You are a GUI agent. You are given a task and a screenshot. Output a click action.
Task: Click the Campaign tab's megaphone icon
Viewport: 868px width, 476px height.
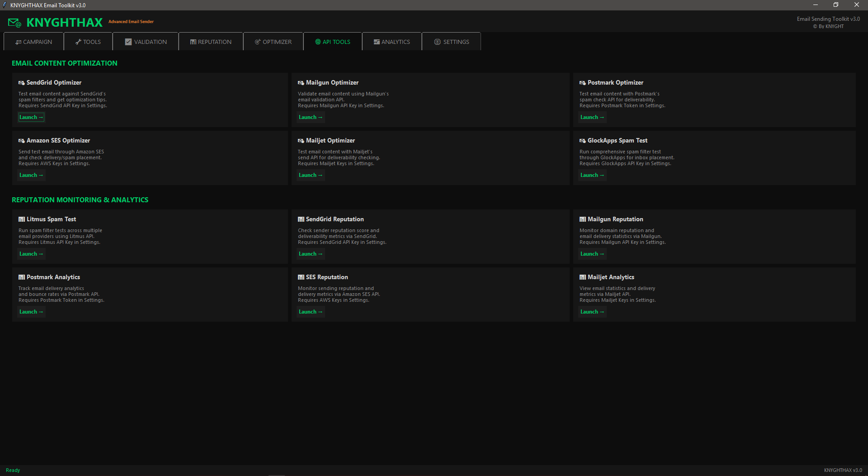[18, 42]
